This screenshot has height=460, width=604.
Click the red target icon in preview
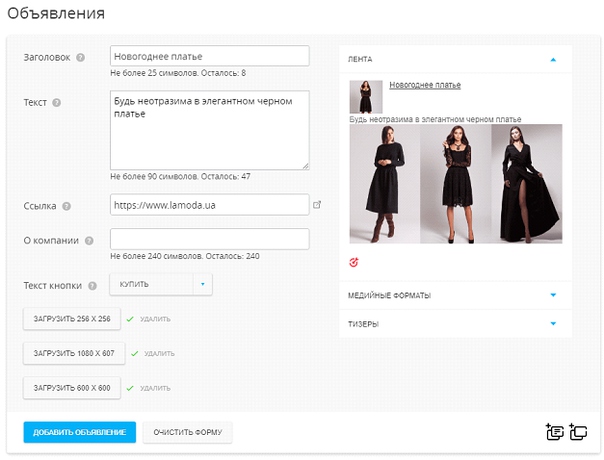coord(354,262)
